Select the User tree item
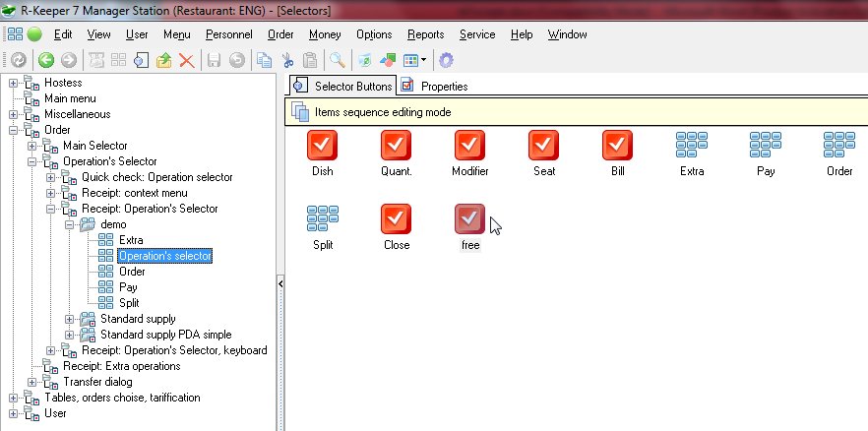The width and height of the screenshot is (868, 431). (x=55, y=413)
